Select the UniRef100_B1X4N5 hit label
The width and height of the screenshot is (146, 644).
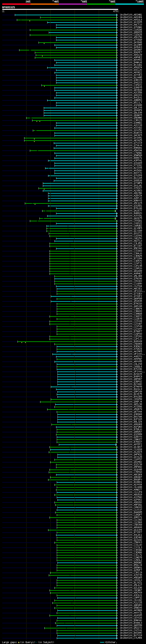point(131,77)
